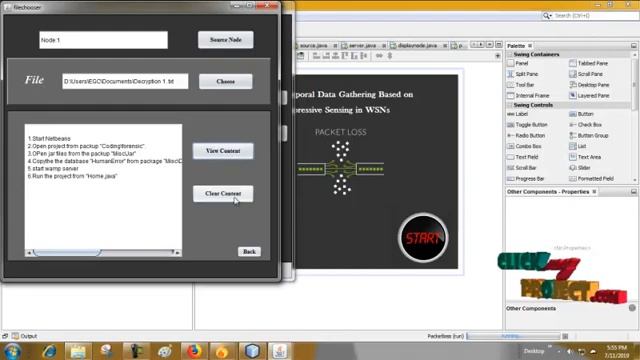Viewport: 640px width, 360px height.
Task: Select the Text Area component in Palette
Action: coord(585,157)
